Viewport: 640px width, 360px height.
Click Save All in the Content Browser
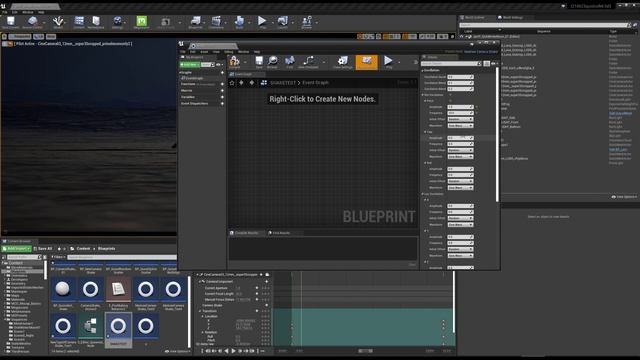tap(43, 249)
